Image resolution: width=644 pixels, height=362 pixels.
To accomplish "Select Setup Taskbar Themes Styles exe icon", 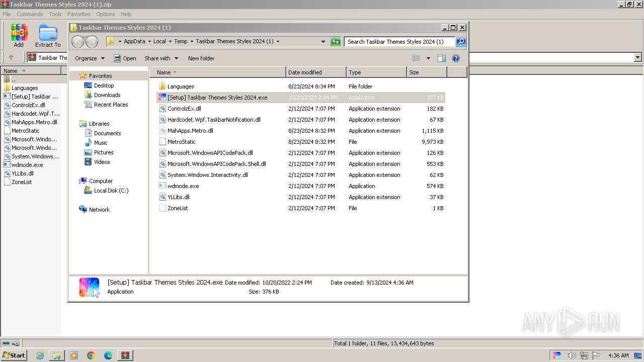I will click(x=162, y=98).
